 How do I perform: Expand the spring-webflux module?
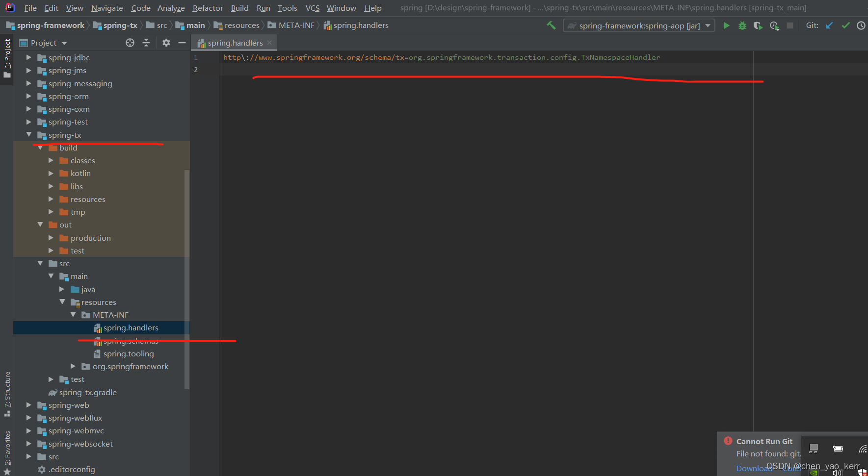(28, 418)
